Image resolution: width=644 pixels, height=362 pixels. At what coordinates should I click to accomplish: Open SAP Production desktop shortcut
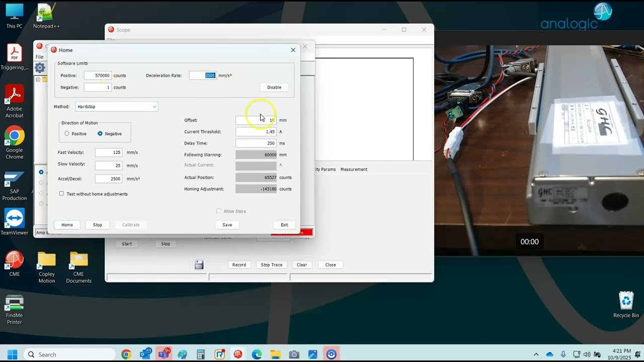(14, 185)
